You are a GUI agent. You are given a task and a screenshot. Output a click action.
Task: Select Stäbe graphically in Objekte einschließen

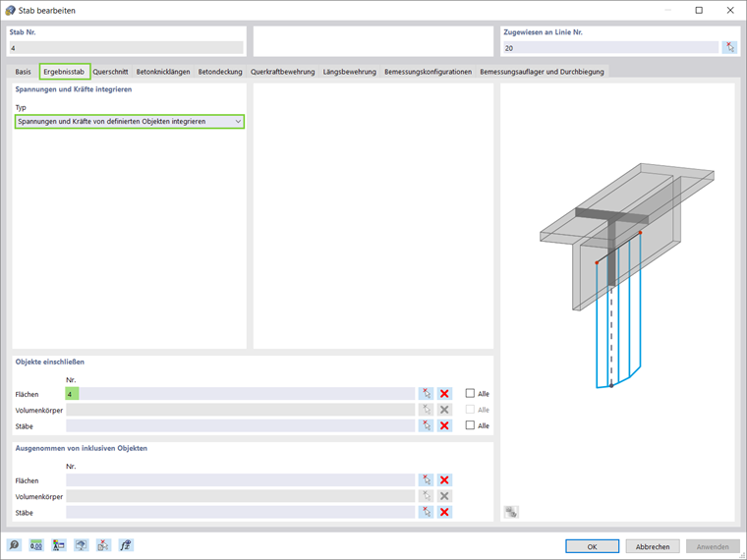(426, 425)
